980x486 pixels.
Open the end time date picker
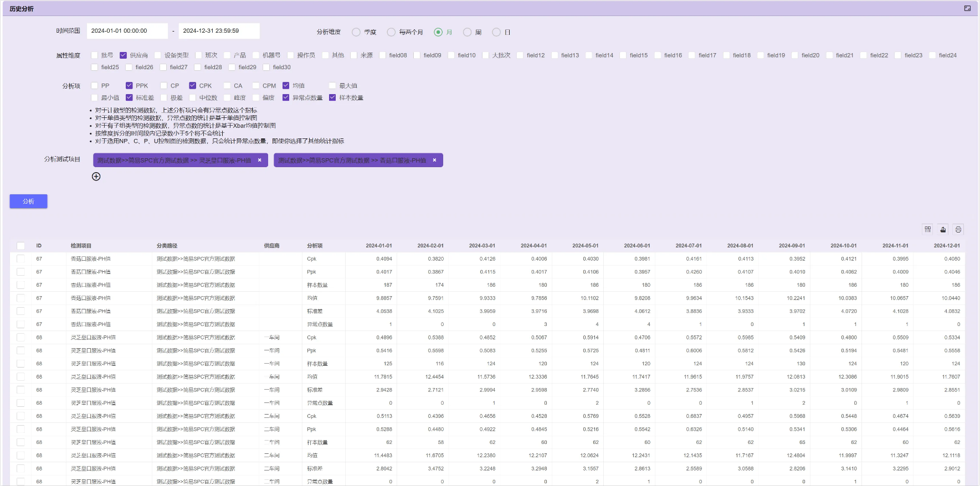219,31
